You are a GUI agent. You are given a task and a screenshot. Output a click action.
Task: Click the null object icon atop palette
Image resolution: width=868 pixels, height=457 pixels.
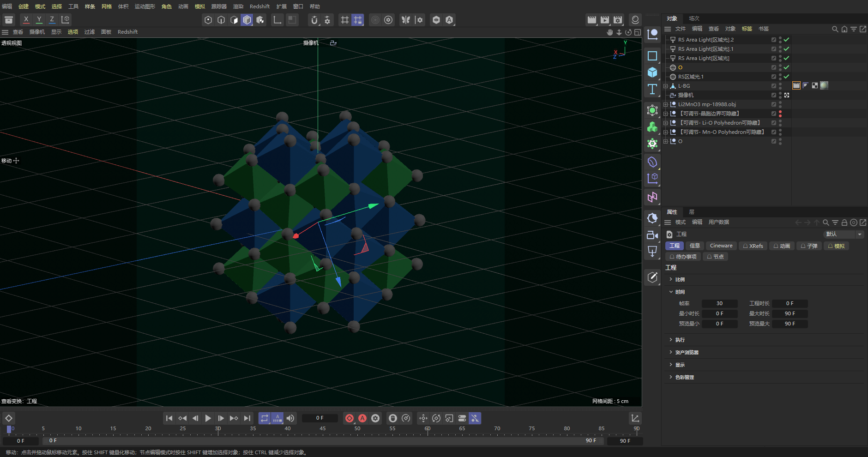point(652,34)
